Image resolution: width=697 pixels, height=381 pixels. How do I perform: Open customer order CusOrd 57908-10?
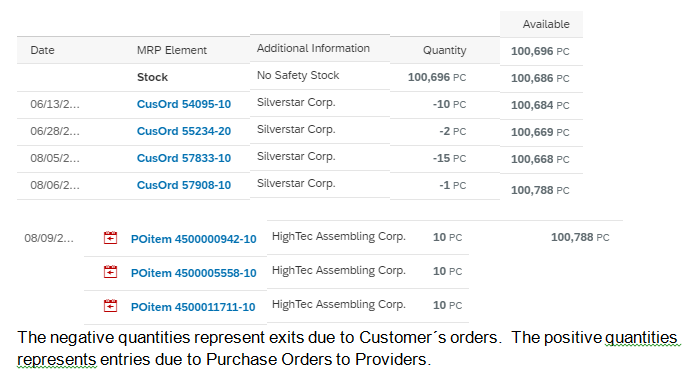(x=184, y=185)
